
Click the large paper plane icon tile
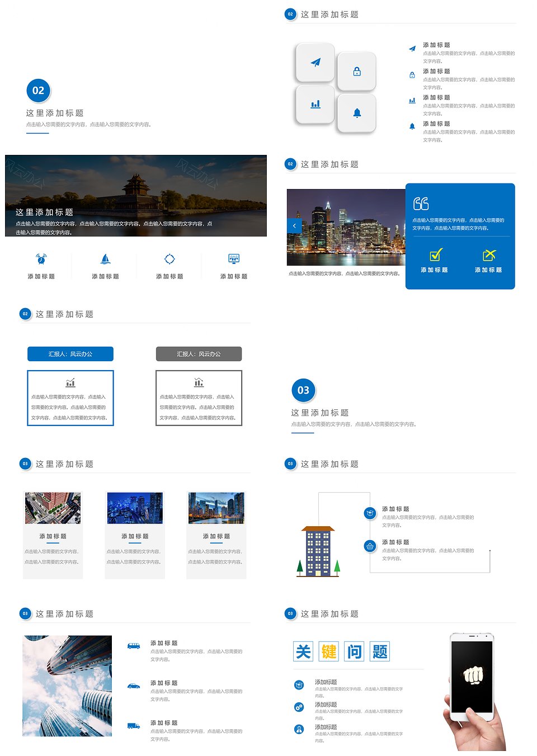tap(315, 62)
